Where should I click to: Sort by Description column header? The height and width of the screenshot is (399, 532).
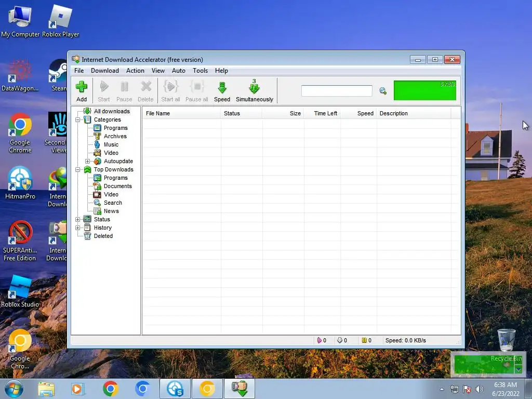[414, 113]
